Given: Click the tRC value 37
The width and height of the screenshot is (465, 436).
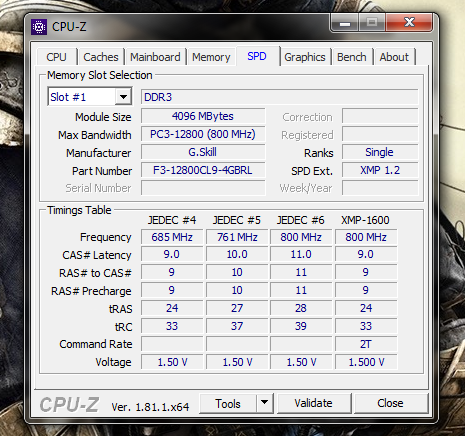Looking at the screenshot, I should pos(237,326).
